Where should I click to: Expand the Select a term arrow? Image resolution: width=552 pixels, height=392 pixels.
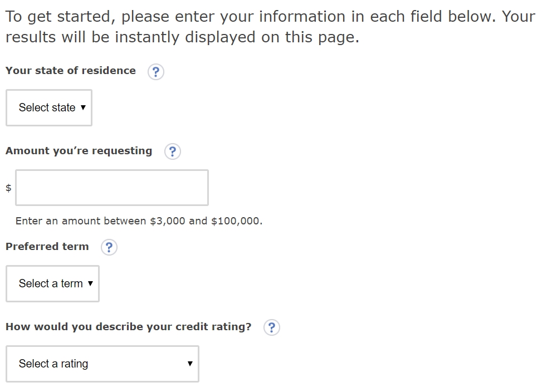click(x=91, y=283)
